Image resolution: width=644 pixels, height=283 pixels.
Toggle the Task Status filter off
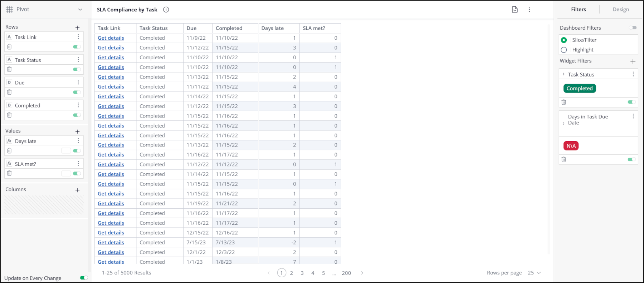click(x=632, y=102)
